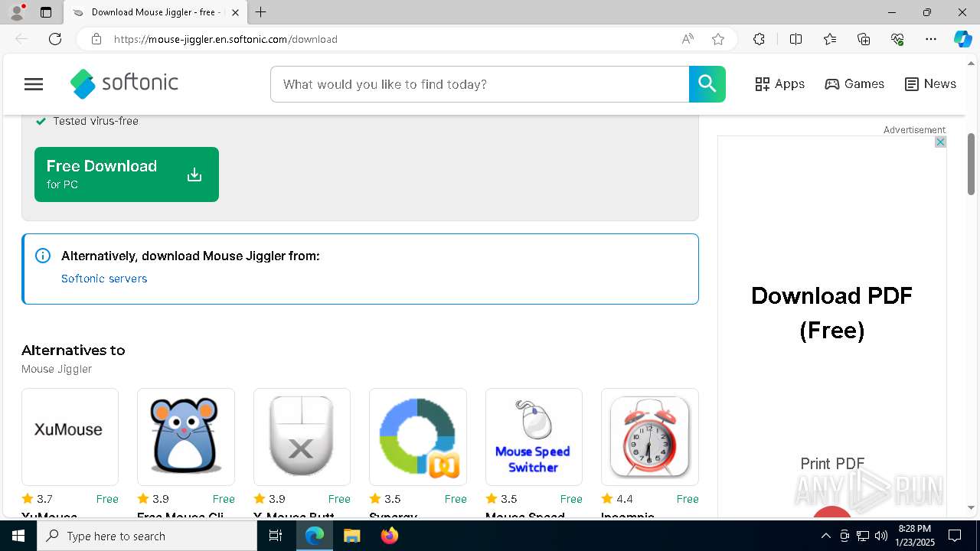Open the Softonic hamburger menu
This screenshot has height=551, width=980.
click(34, 84)
